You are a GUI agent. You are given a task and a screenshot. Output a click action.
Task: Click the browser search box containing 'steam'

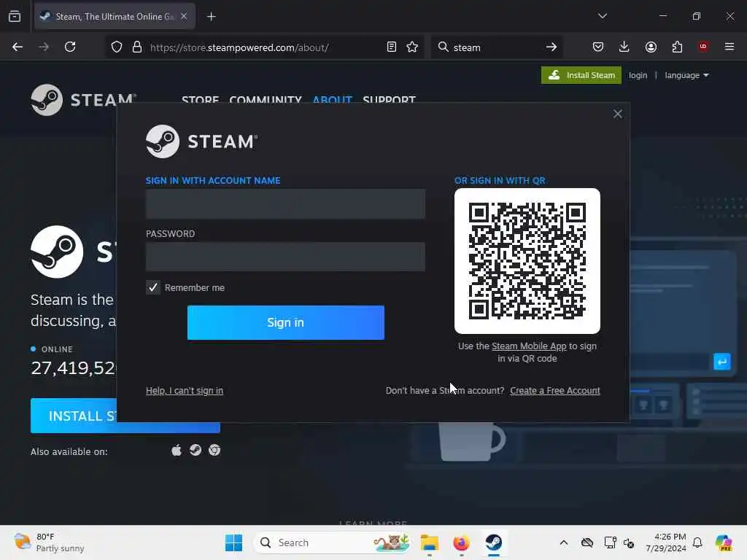(495, 47)
